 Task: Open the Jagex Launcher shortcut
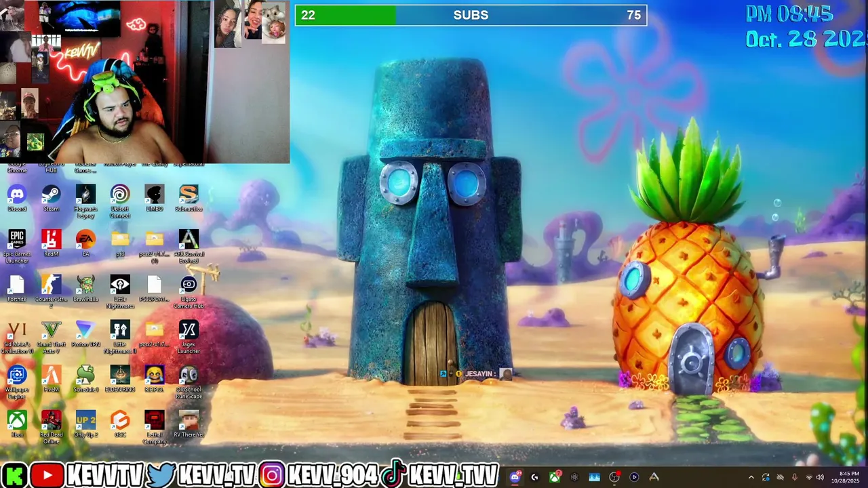click(x=189, y=338)
